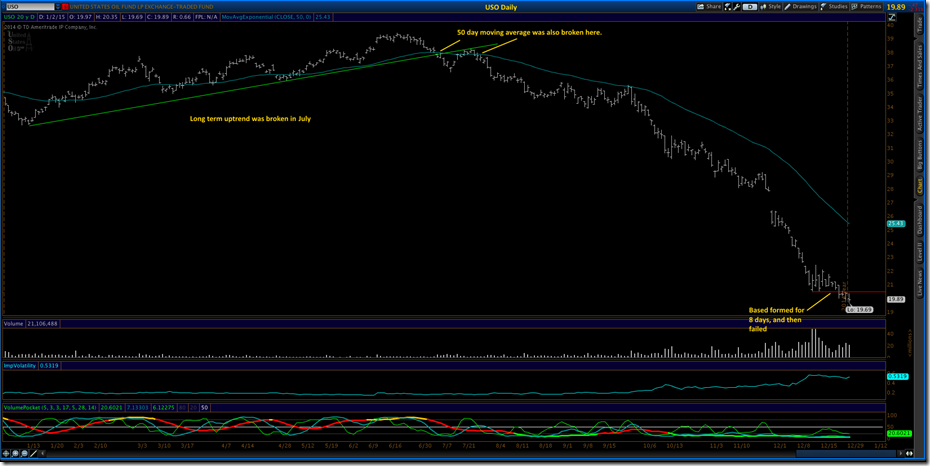The height and width of the screenshot is (466, 930).
Task: Click the scroll left arrow on time axis
Action: (x=42, y=454)
